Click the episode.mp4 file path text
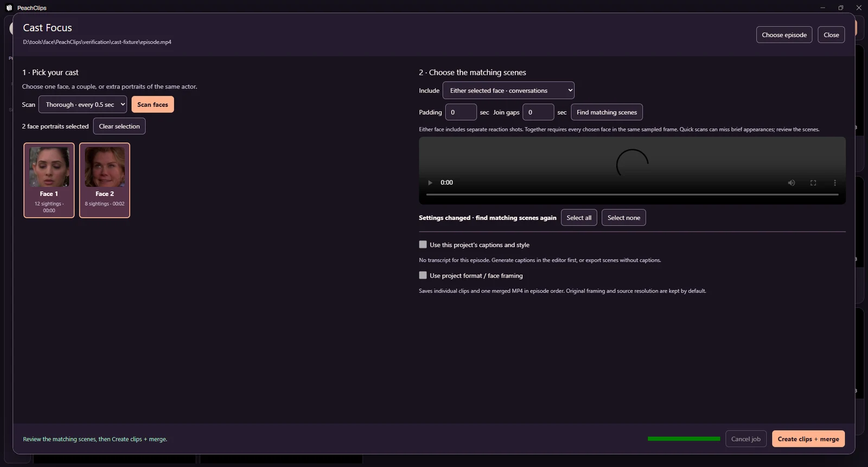Screen dimensions: 868x467 (97, 42)
